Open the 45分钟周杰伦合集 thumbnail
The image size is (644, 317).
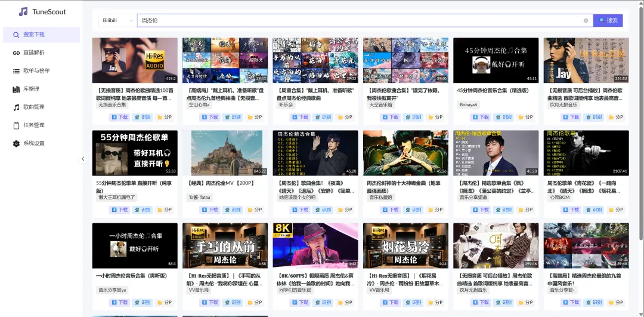pos(496,60)
